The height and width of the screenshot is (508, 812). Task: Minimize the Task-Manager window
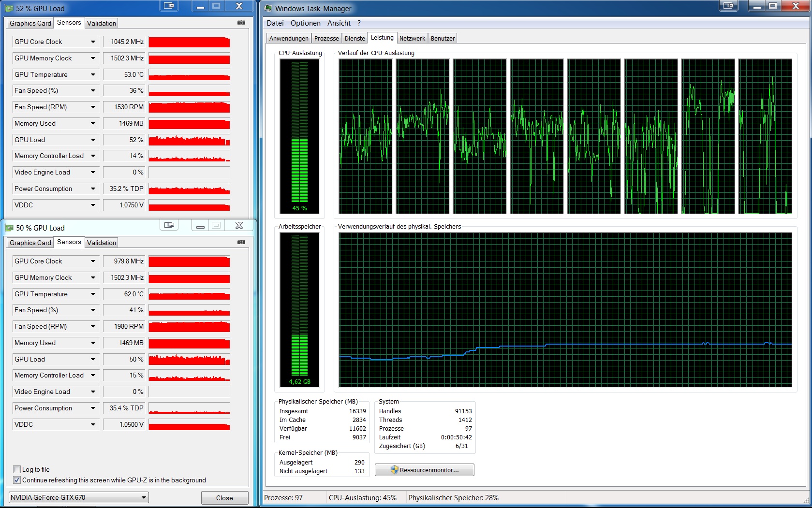pyautogui.click(x=758, y=6)
